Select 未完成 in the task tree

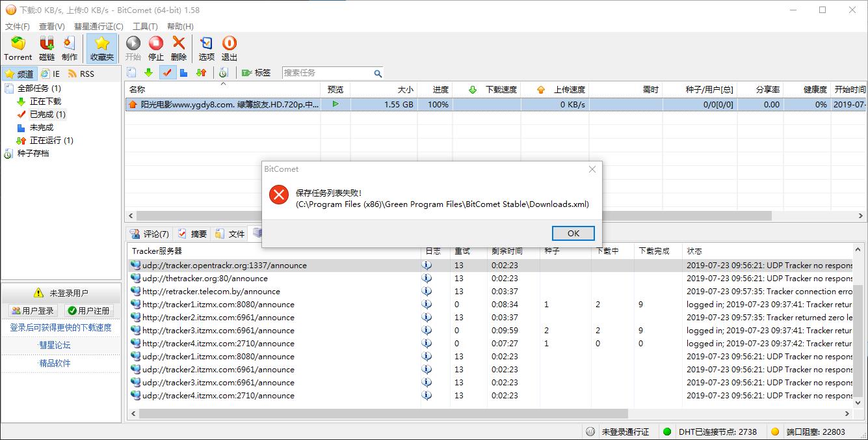tap(41, 127)
